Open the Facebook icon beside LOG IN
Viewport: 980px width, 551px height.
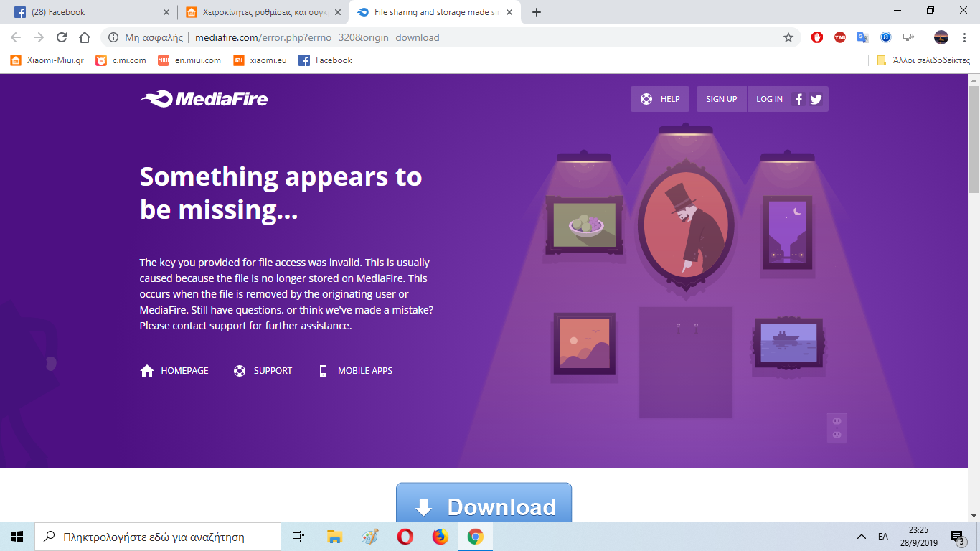798,100
